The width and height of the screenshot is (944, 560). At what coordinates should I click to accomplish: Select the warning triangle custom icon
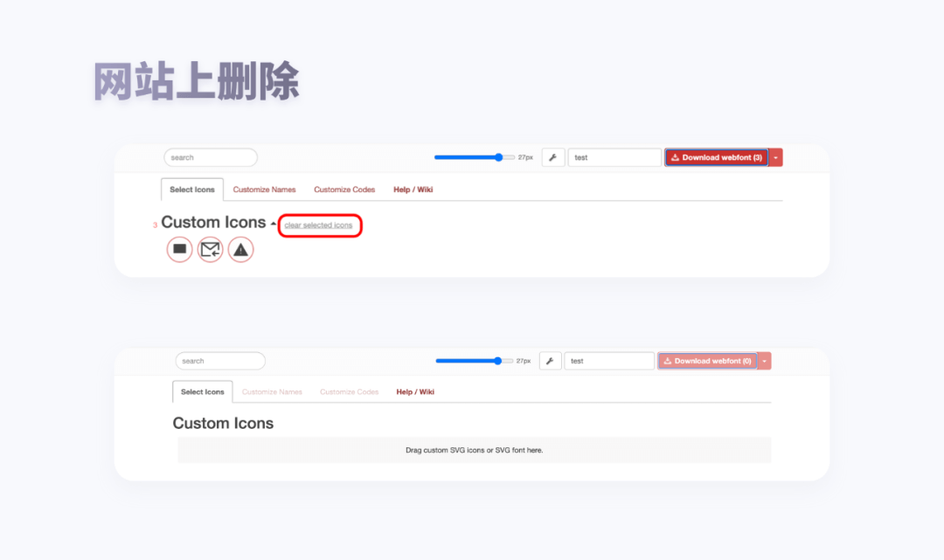click(241, 249)
